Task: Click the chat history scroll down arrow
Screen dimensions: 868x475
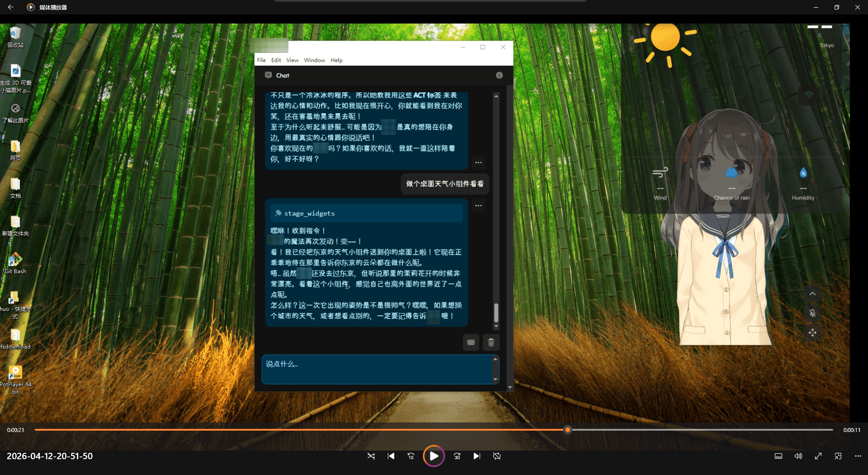Action: pos(496,326)
